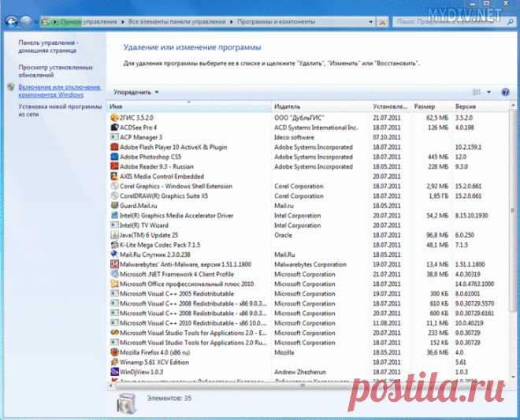Select the Guard.Mail.ru icon

click(114, 206)
